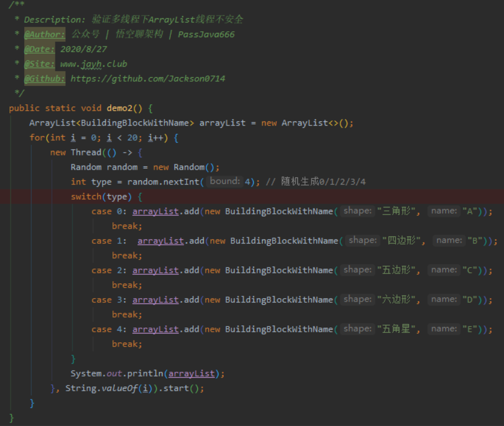The width and height of the screenshot is (504, 426).
Task: Click the "E" name string literal
Action: pyautogui.click(x=470, y=329)
